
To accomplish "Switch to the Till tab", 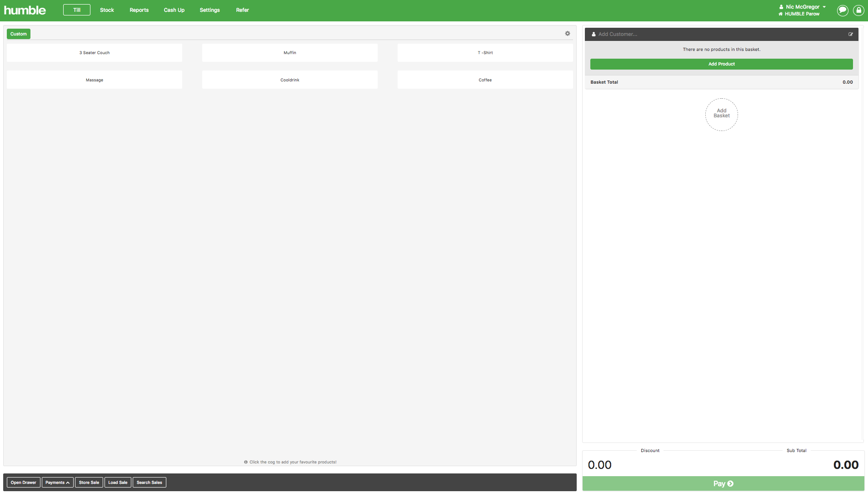I will click(x=77, y=10).
